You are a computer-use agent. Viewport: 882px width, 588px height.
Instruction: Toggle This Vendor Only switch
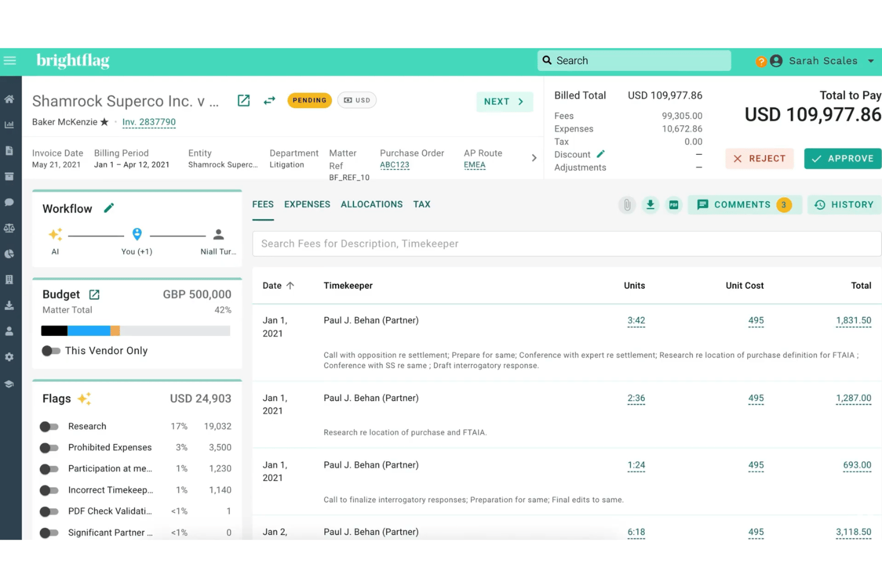[x=51, y=351]
